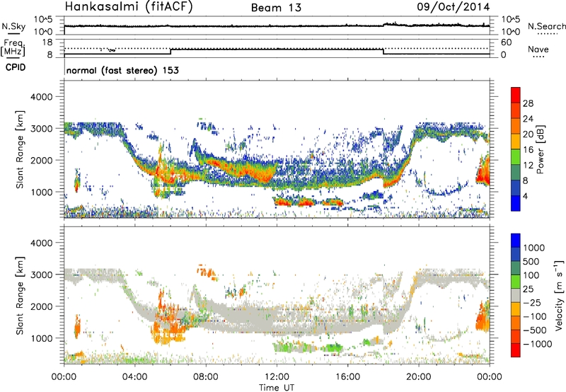Click the 2000 tick on velocity panel
The image size is (566, 392).
click(x=41, y=306)
